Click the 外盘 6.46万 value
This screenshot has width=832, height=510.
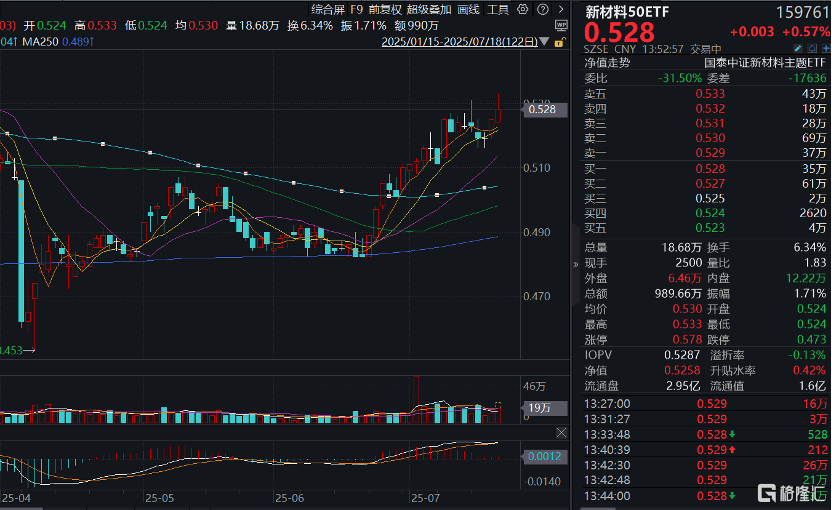click(684, 278)
